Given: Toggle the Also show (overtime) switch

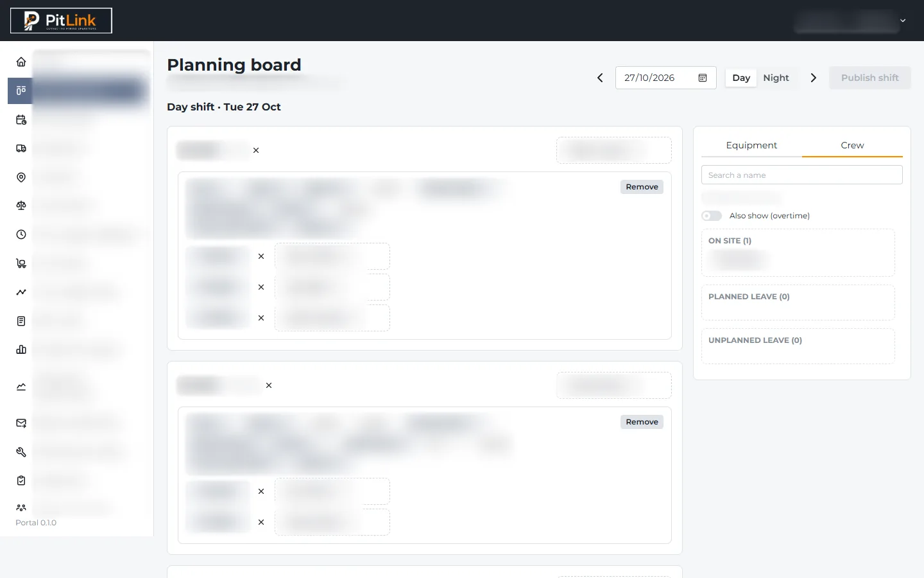Looking at the screenshot, I should coord(712,216).
